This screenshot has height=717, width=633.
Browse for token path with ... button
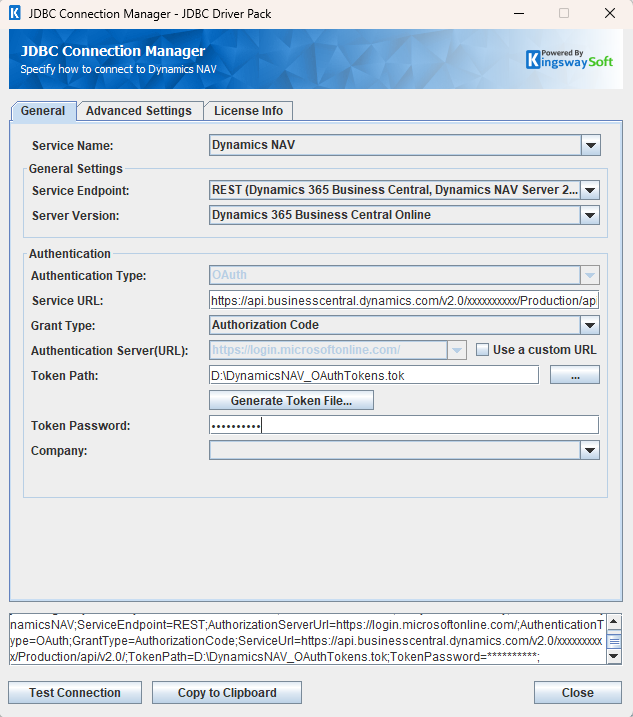point(575,375)
